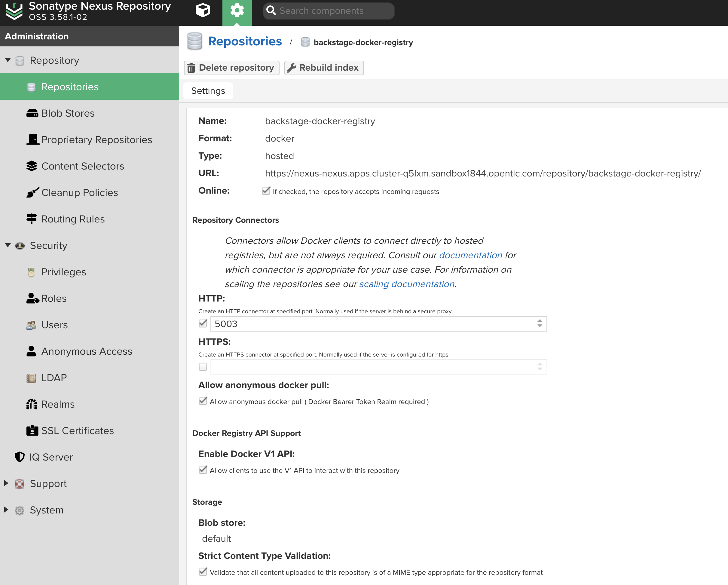This screenshot has height=585, width=728.
Task: Click the Security group icon
Action: point(20,246)
